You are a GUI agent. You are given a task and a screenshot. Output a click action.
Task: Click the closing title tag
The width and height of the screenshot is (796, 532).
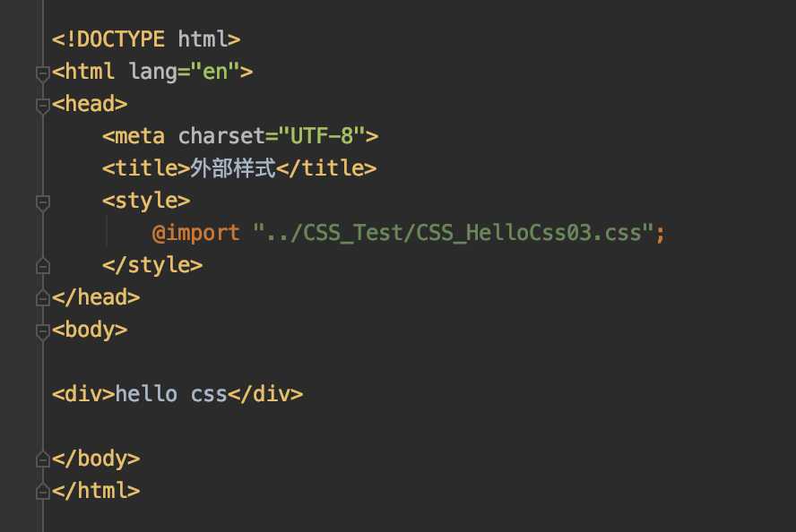[326, 168]
